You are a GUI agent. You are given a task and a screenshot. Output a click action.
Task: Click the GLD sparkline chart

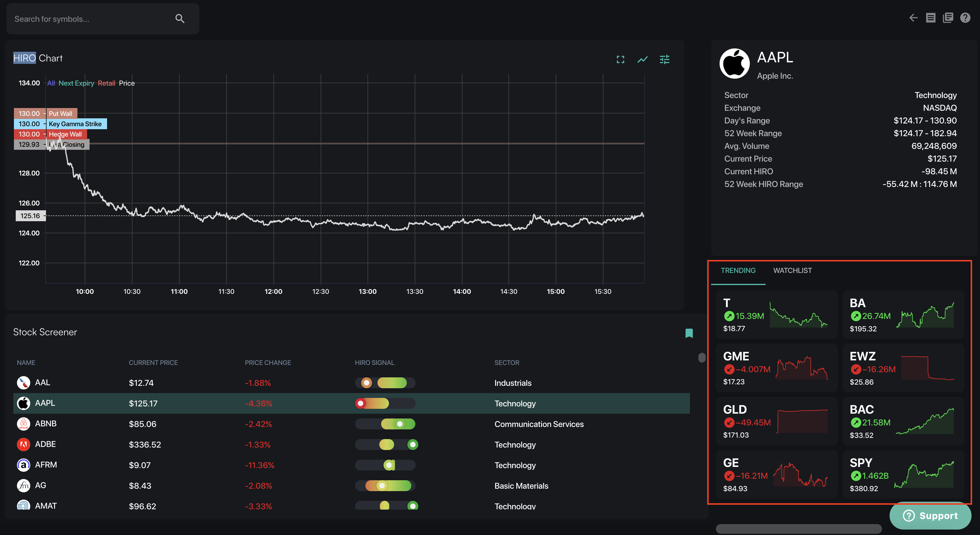pyautogui.click(x=802, y=421)
